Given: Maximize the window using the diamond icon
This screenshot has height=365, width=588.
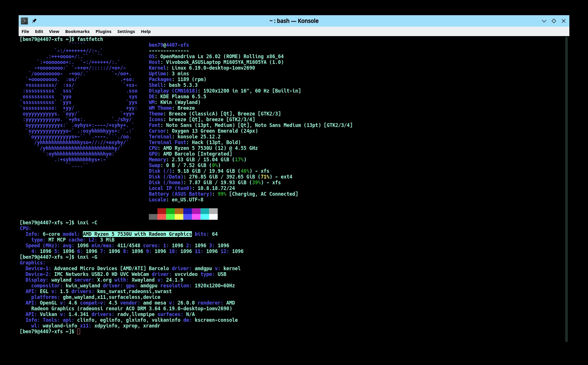Looking at the screenshot, I should pyautogui.click(x=554, y=21).
